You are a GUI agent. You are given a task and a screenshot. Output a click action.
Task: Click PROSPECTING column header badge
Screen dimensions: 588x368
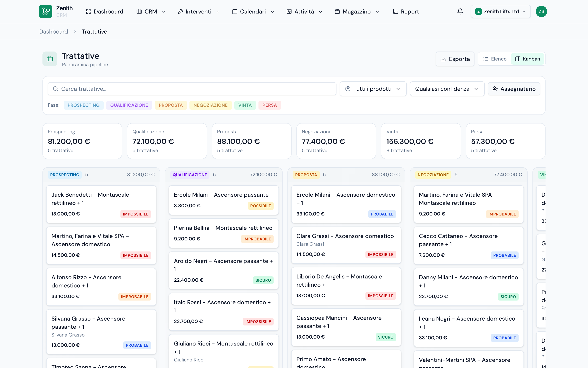65,175
